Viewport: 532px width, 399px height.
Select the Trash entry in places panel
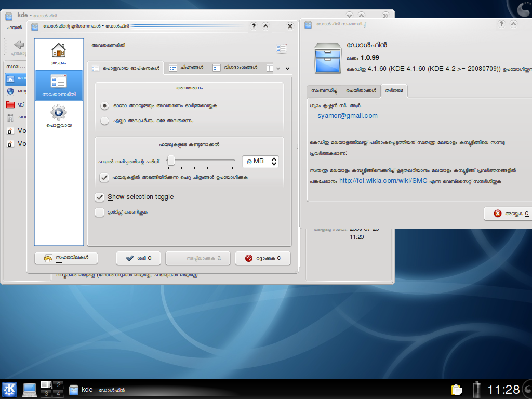click(16, 117)
